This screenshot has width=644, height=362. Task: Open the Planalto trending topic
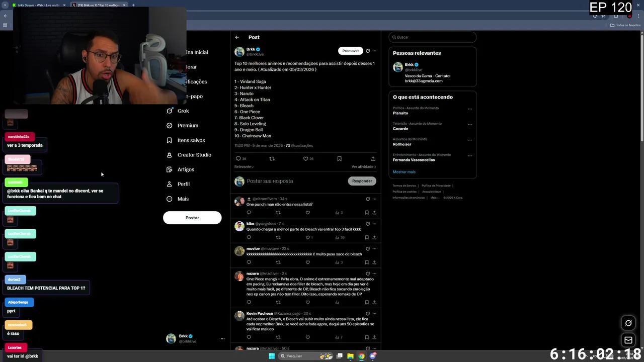click(400, 113)
